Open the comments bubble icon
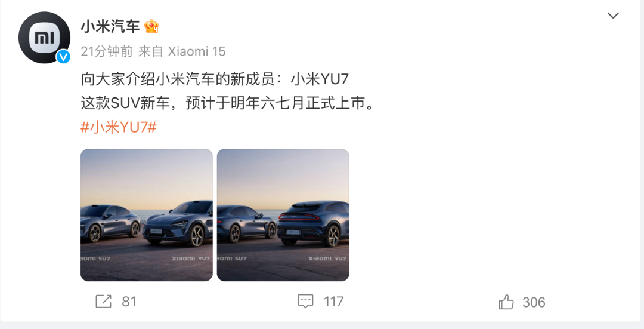 pyautogui.click(x=305, y=302)
